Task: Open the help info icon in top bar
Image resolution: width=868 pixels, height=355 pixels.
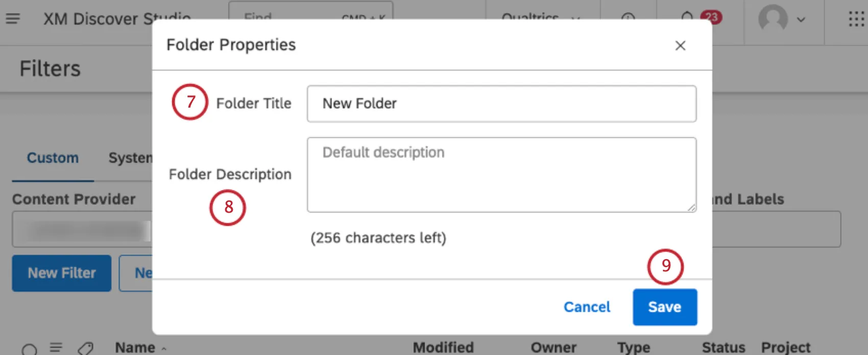Action: click(628, 18)
